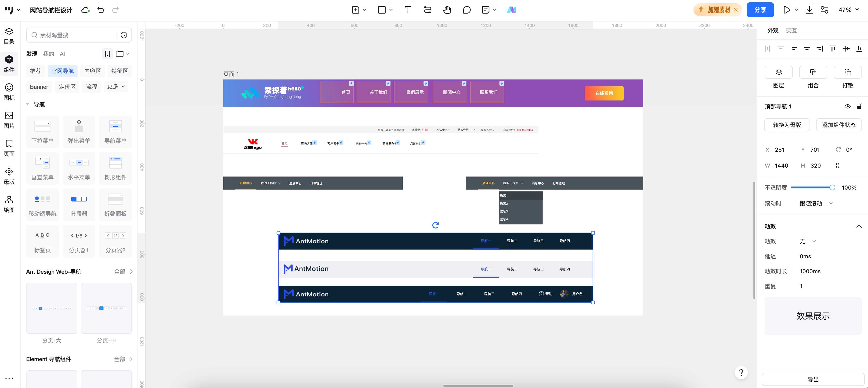Toggle visibility eye for 顶部导航 1

(847, 106)
